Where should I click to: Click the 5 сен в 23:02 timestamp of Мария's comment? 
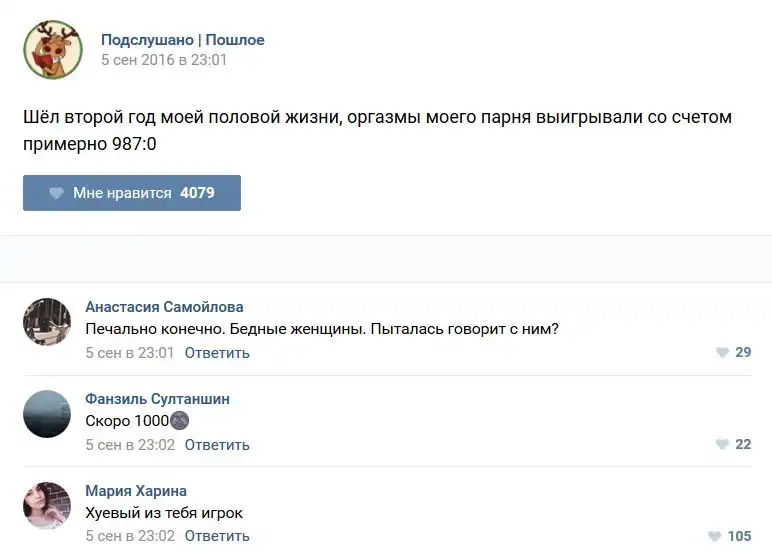point(130,536)
